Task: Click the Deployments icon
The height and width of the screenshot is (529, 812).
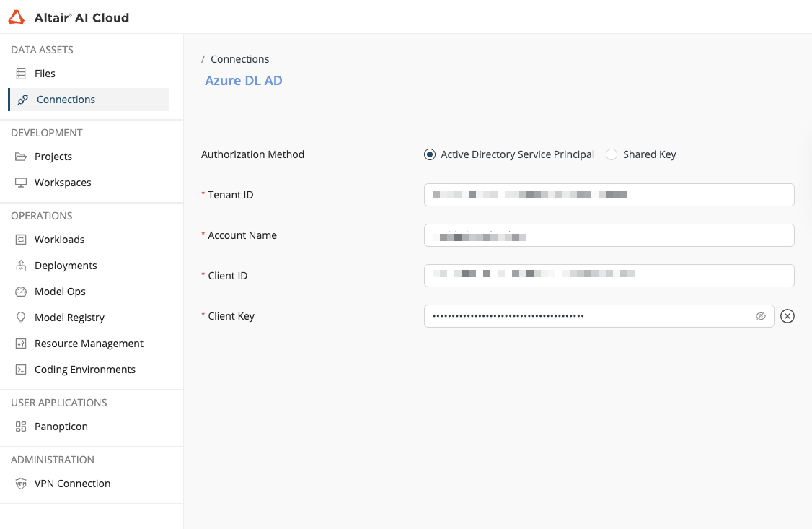Action: click(21, 266)
